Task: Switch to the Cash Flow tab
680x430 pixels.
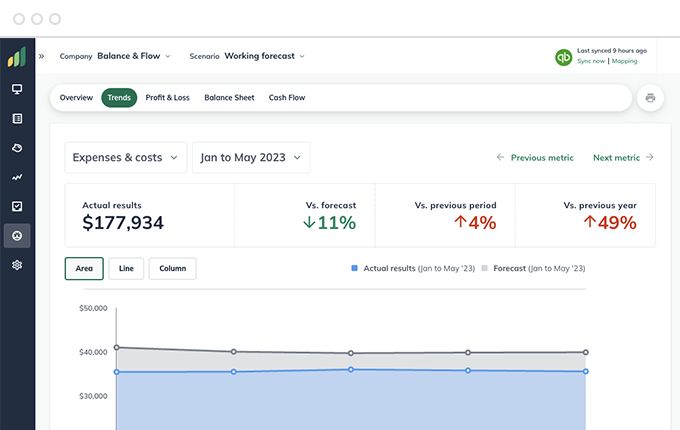Action: 287,98
